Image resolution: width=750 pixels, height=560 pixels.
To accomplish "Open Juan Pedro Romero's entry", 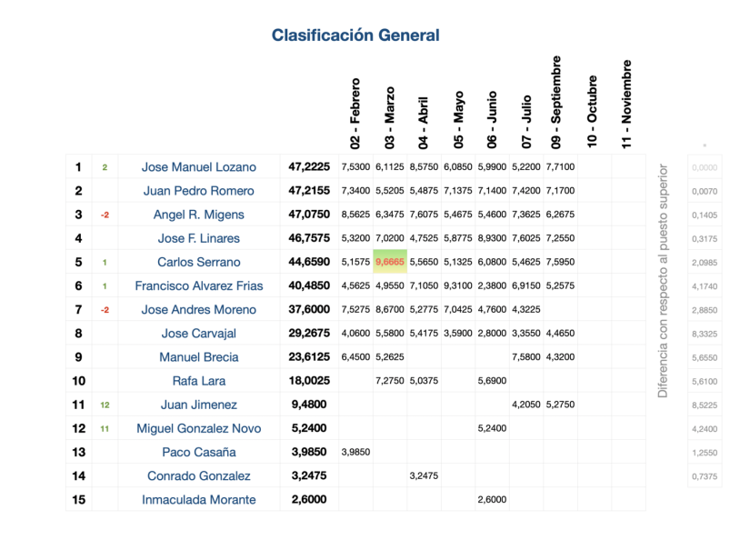I will click(199, 191).
